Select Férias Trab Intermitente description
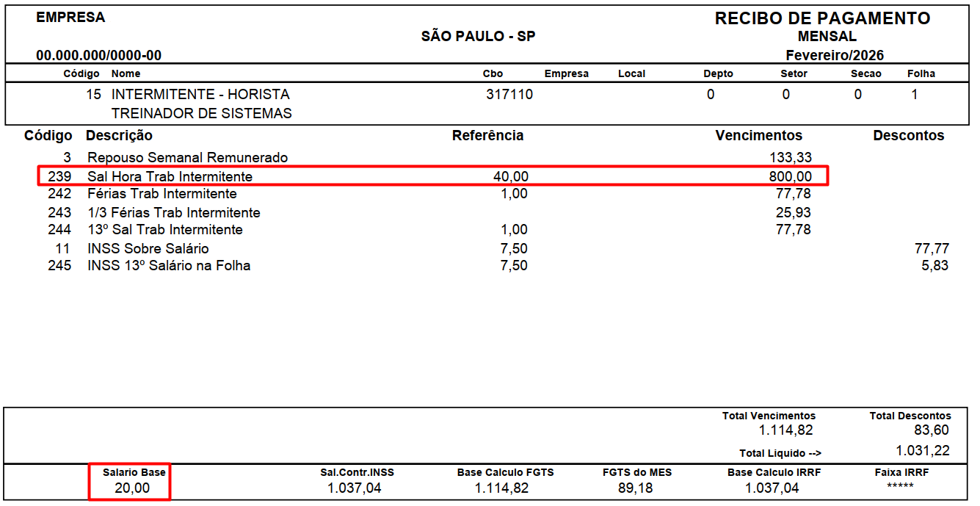This screenshot has width=980, height=506. [162, 194]
